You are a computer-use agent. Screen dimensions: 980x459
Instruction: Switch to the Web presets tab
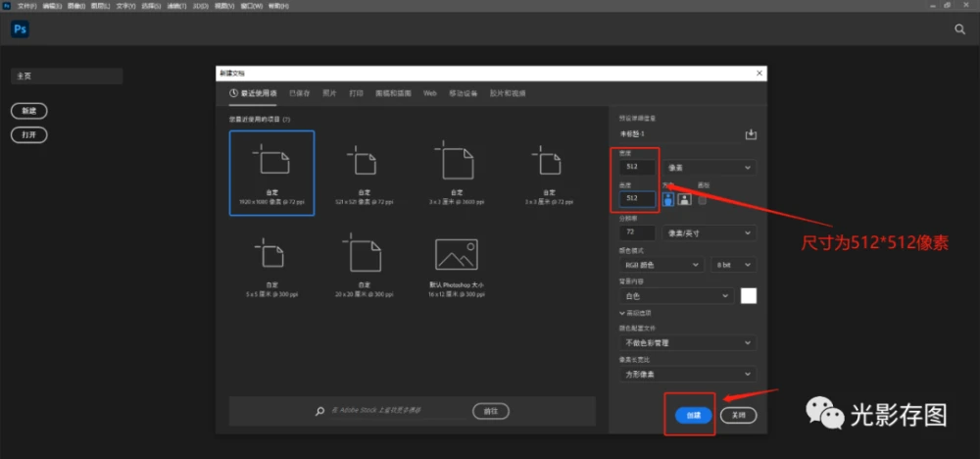pos(429,93)
